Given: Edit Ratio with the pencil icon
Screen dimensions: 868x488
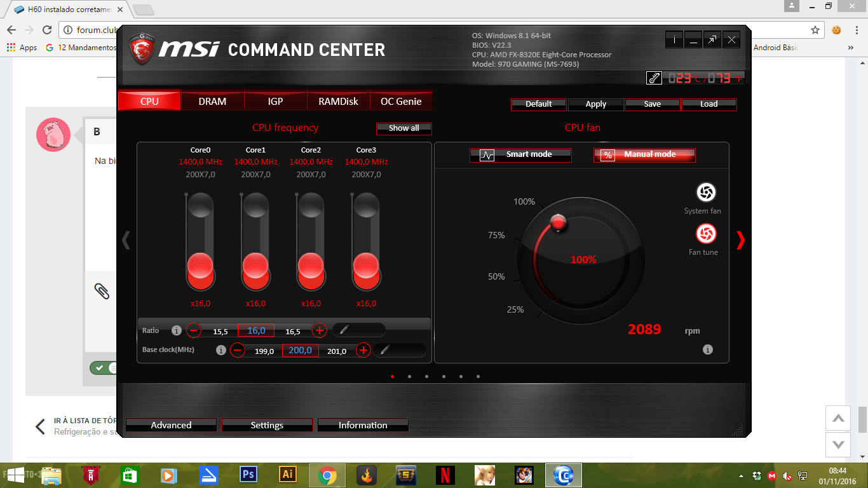Looking at the screenshot, I should (x=344, y=330).
